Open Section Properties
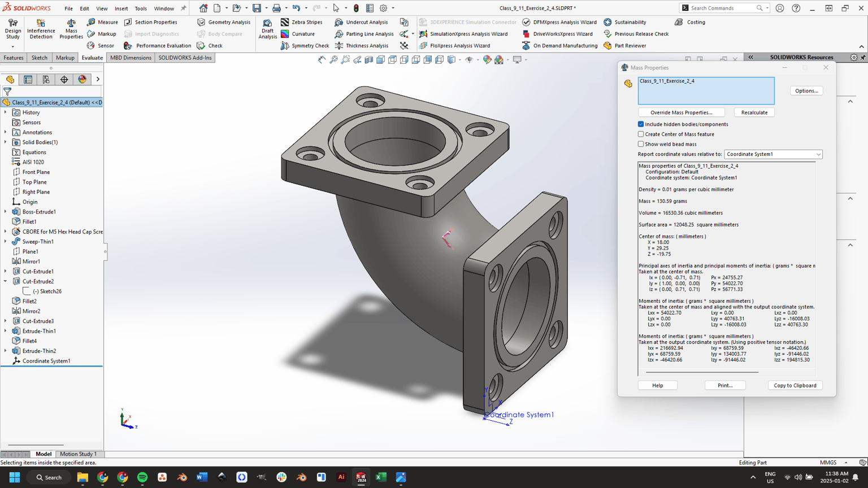 150,22
